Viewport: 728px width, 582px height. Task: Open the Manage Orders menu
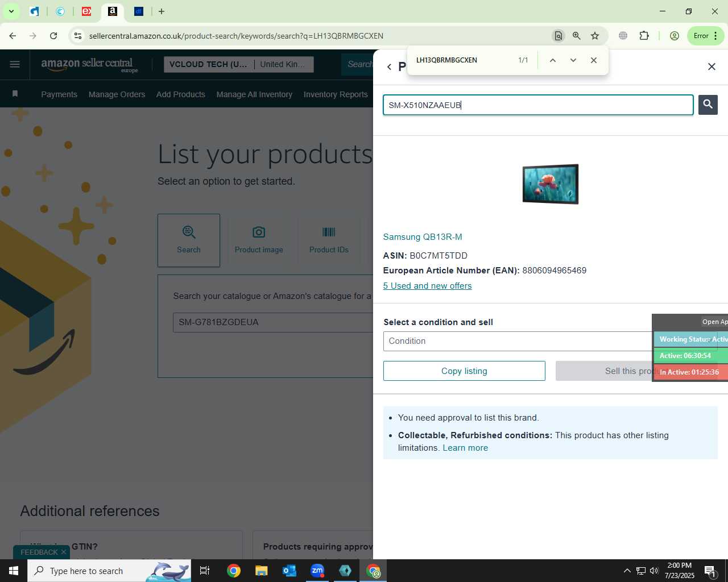(117, 94)
